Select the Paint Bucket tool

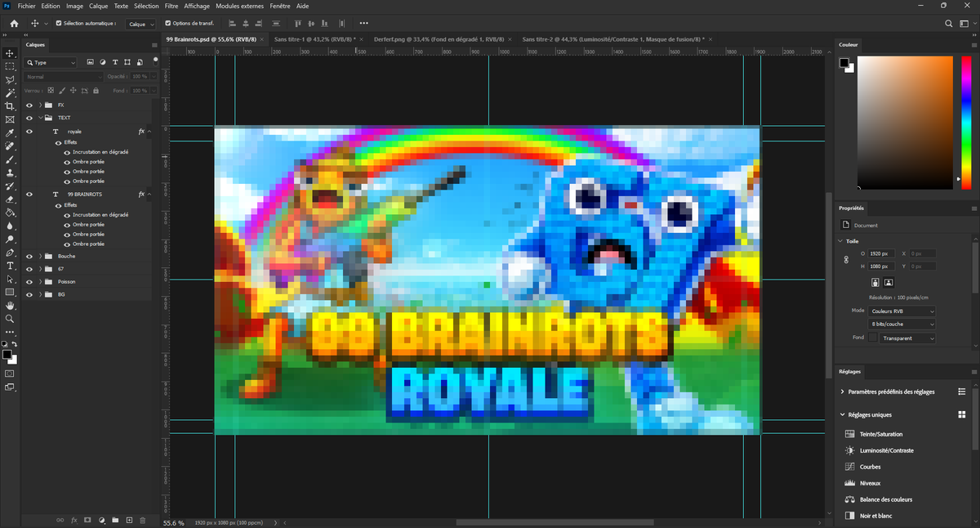10,213
